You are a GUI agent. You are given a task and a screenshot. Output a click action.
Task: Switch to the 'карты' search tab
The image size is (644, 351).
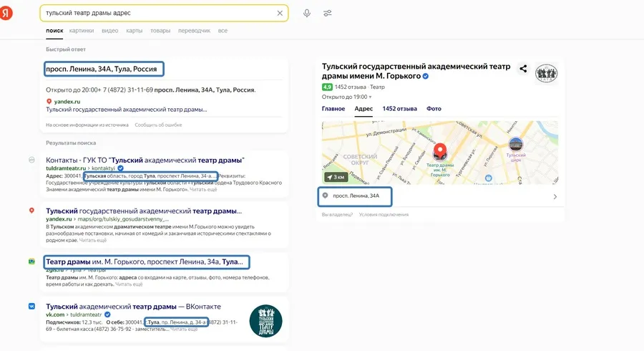pyautogui.click(x=134, y=30)
